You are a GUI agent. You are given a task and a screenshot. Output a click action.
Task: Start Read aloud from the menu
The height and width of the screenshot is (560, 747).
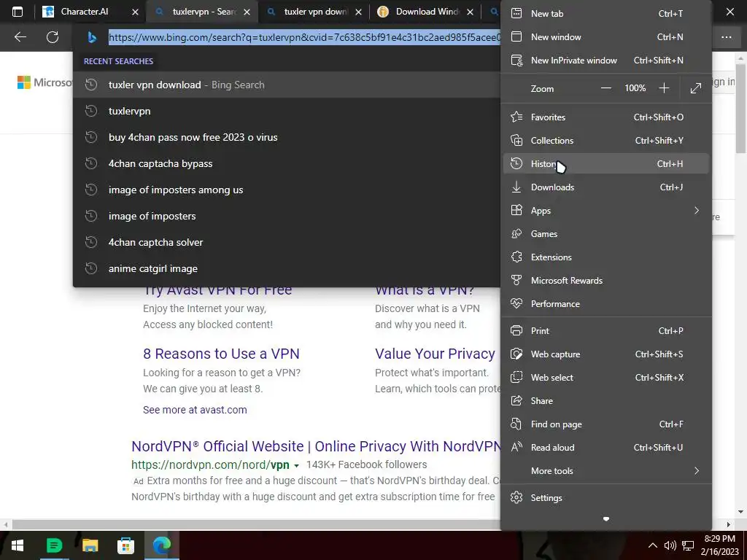pyautogui.click(x=606, y=448)
